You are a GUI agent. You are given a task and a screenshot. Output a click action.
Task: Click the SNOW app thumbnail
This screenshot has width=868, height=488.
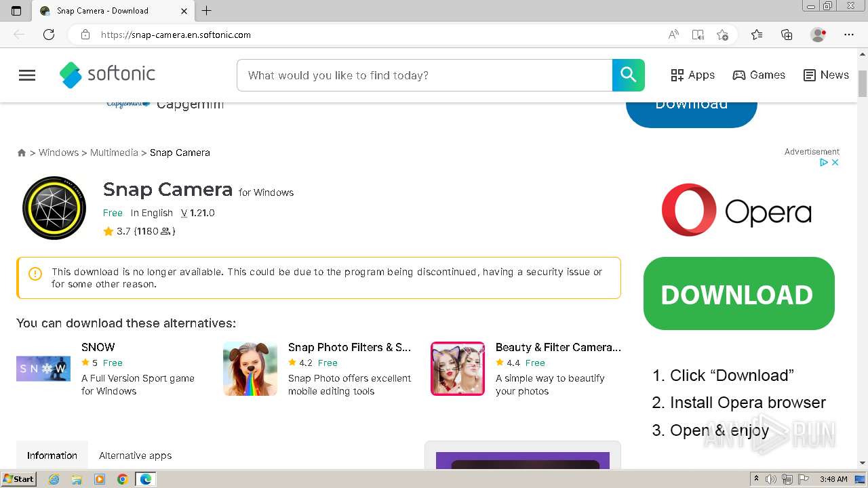tap(43, 369)
